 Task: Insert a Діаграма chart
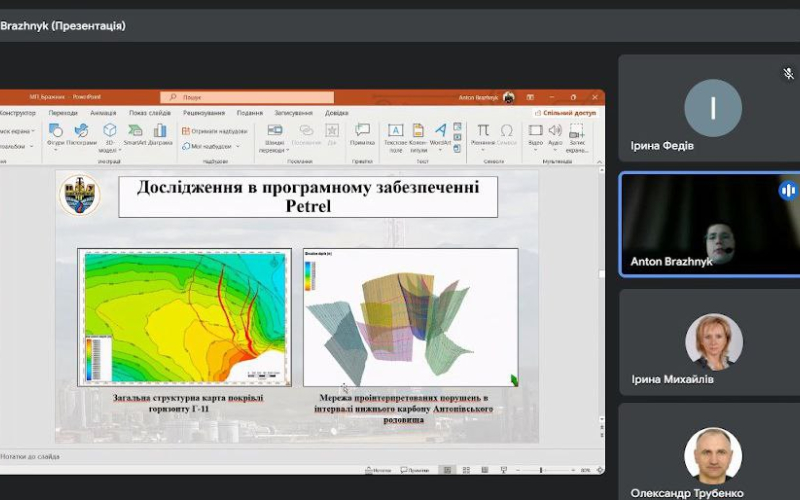click(160, 135)
